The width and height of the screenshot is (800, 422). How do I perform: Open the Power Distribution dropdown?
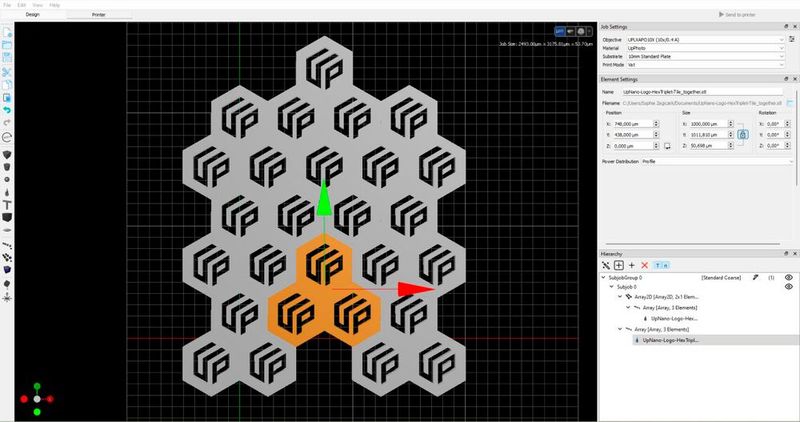pos(717,161)
